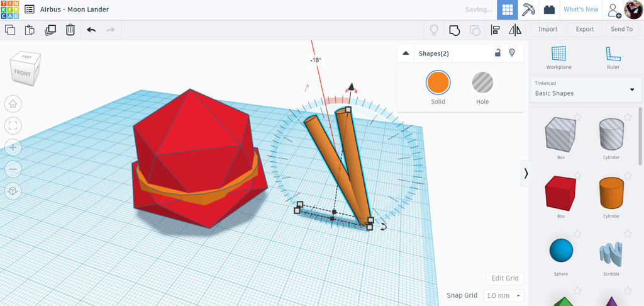
Task: Click the Tinkercad logo
Action: 9,9
